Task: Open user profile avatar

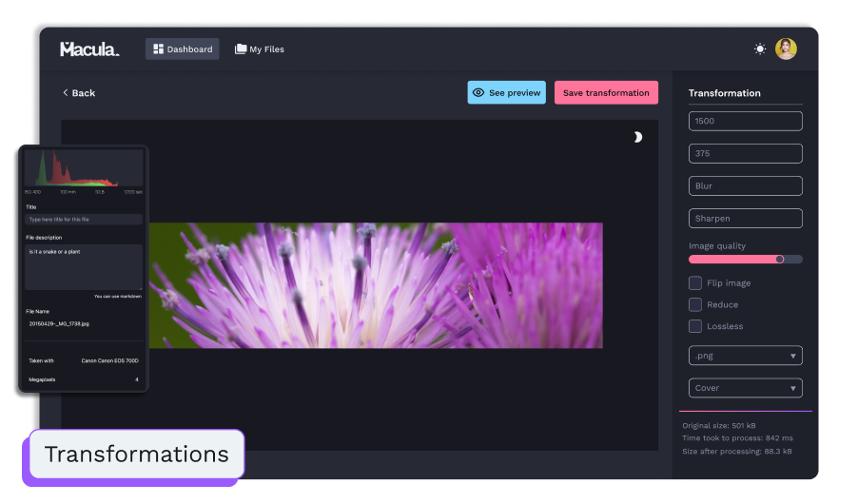Action: point(786,49)
